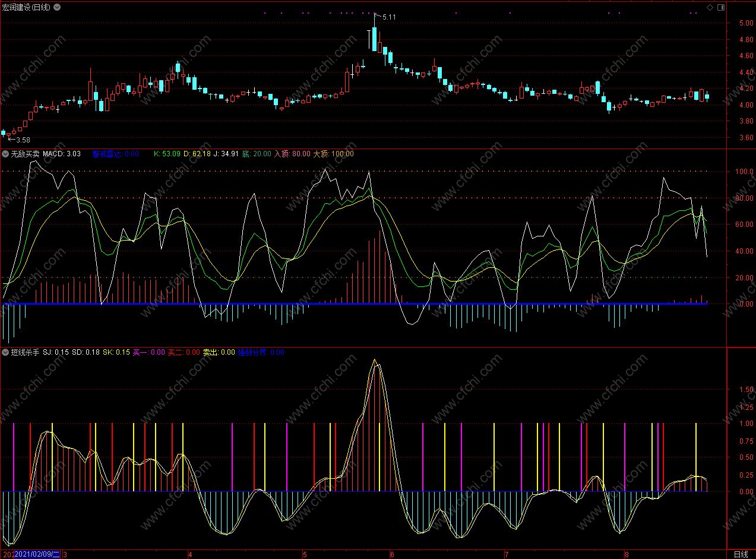Image resolution: width=756 pixels, height=559 pixels.
Task: Open the 宏润建设 chart dropdown arrow
Action: click(57, 7)
